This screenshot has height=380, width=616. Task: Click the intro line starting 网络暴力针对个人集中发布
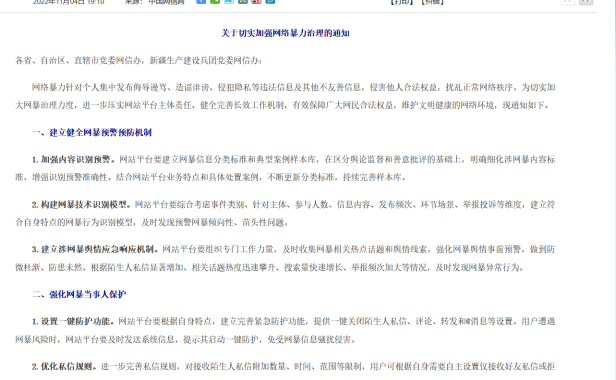pyautogui.click(x=293, y=87)
